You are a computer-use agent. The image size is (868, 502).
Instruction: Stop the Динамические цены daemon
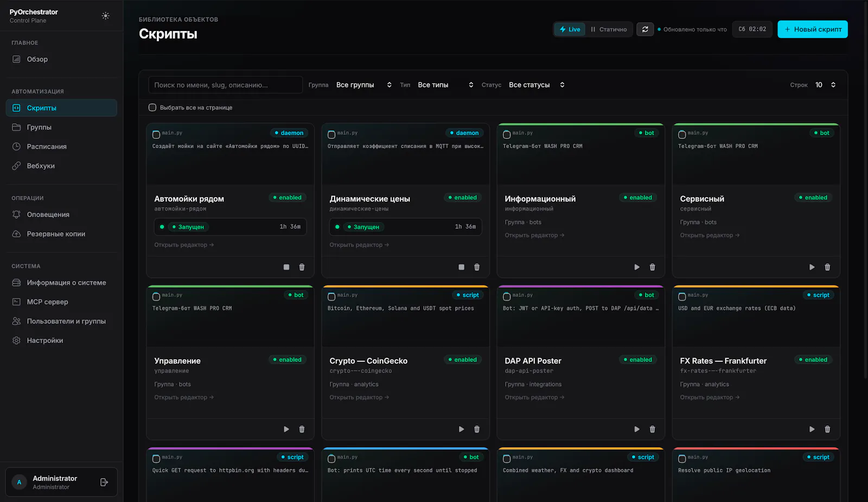(461, 267)
